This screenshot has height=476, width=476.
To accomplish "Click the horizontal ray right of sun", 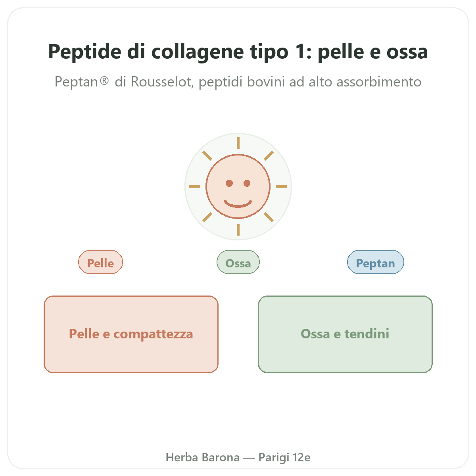I will click(x=282, y=186).
